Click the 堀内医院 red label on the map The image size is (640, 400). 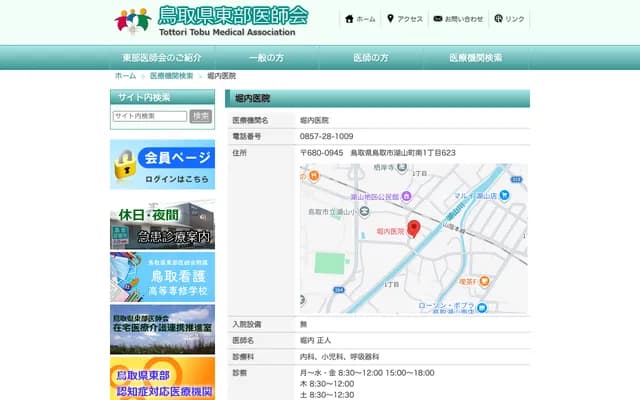pyautogui.click(x=390, y=231)
